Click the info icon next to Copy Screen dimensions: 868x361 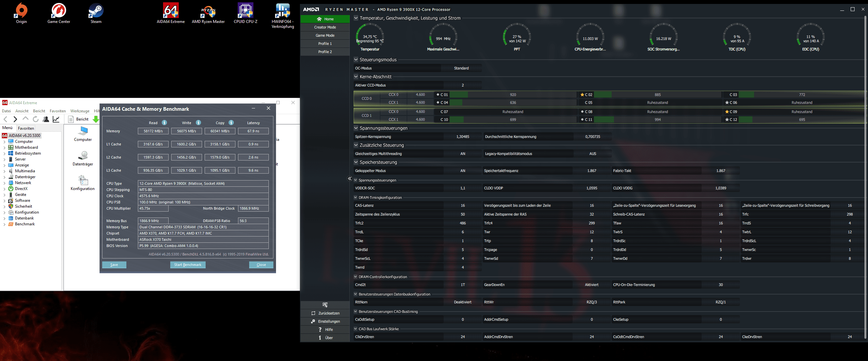[231, 123]
